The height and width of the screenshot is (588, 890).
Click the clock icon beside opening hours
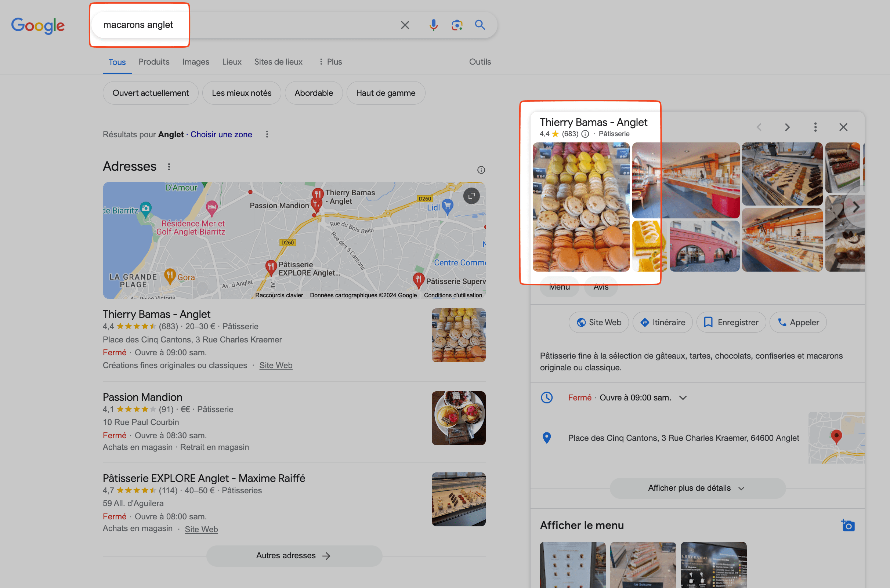(x=546, y=398)
